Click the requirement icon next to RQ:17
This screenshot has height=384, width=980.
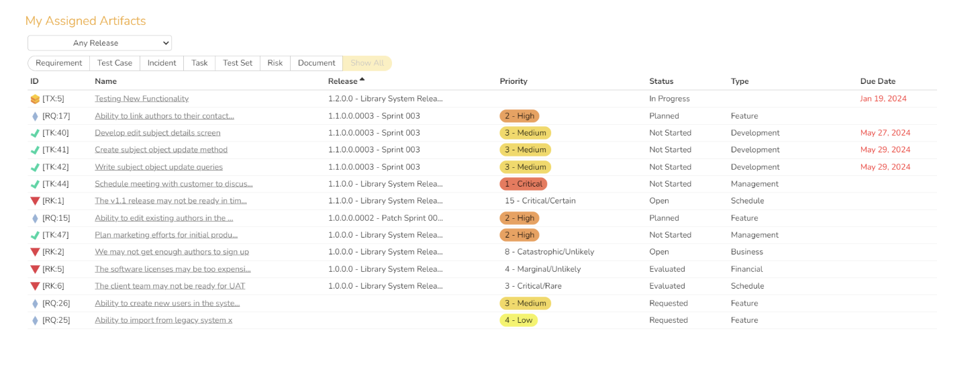tap(35, 116)
